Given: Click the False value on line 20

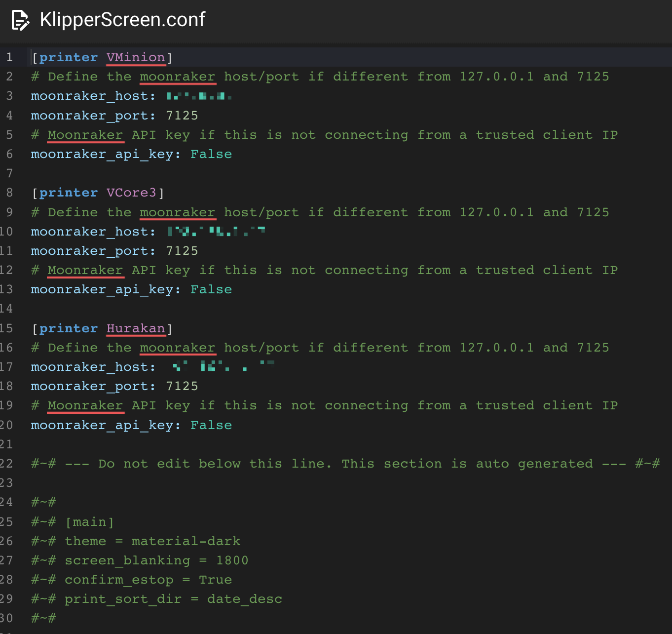Looking at the screenshot, I should (x=211, y=426).
